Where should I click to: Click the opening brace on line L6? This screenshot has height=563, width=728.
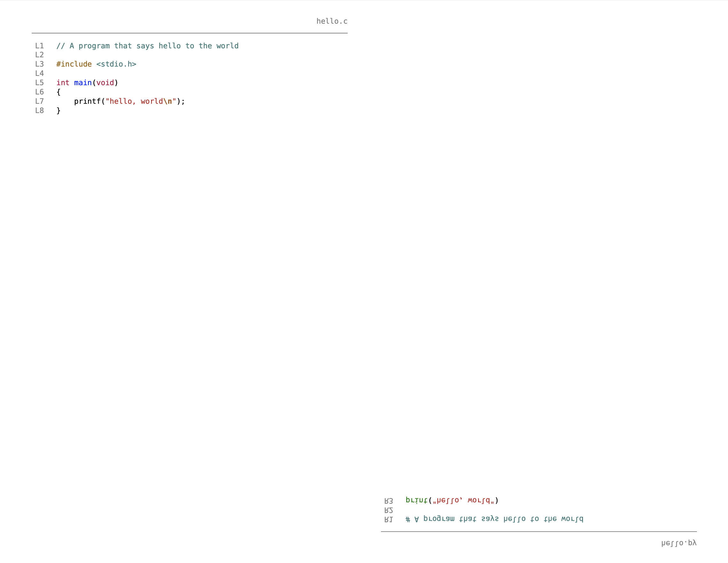(x=58, y=92)
